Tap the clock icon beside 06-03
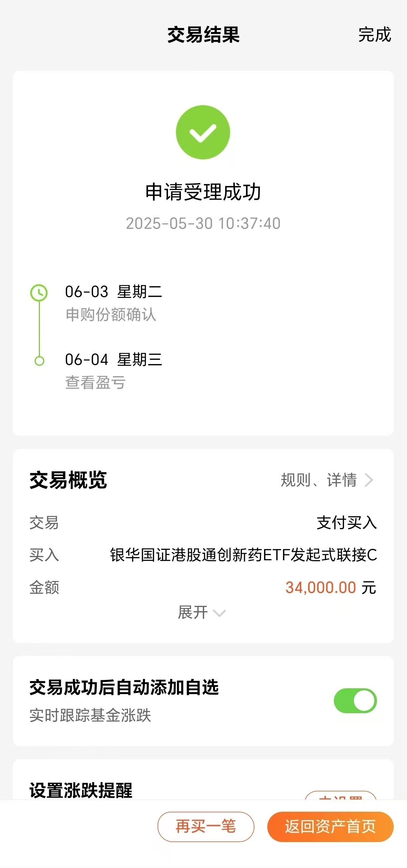 tap(39, 293)
